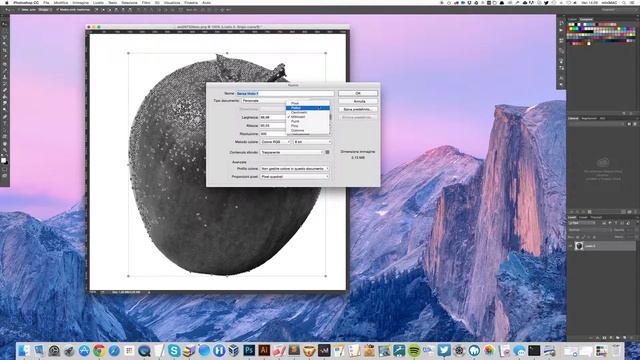
Task: Open Metodo colore dropdown showing Colore RGB
Action: [x=275, y=142]
